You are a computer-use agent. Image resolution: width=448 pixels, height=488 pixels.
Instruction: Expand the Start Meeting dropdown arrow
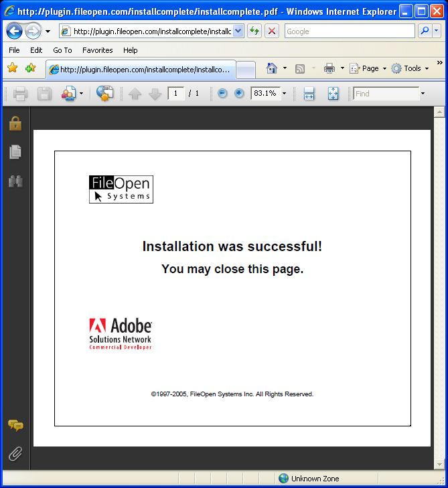coord(81,93)
